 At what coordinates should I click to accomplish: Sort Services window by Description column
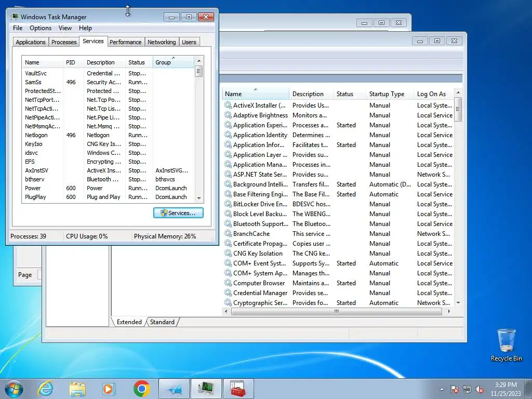(x=311, y=94)
